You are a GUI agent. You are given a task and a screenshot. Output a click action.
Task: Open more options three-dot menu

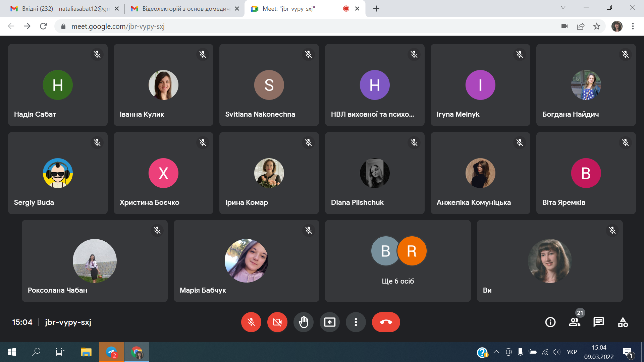pyautogui.click(x=356, y=322)
